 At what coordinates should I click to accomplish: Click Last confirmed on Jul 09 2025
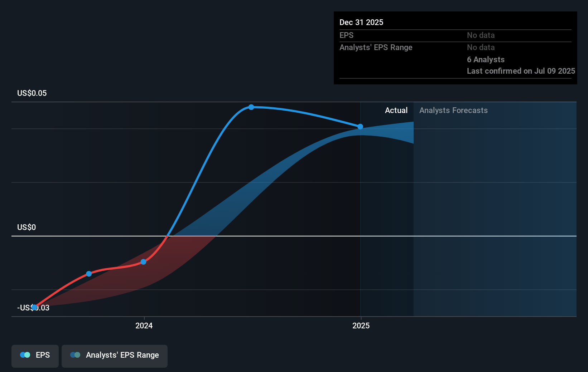pyautogui.click(x=521, y=71)
